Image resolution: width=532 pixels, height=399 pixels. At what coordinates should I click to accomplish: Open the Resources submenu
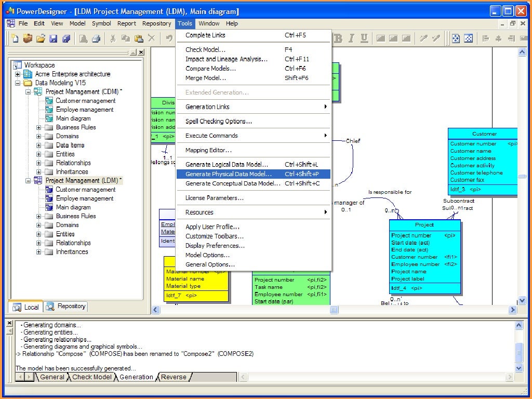[x=253, y=212]
